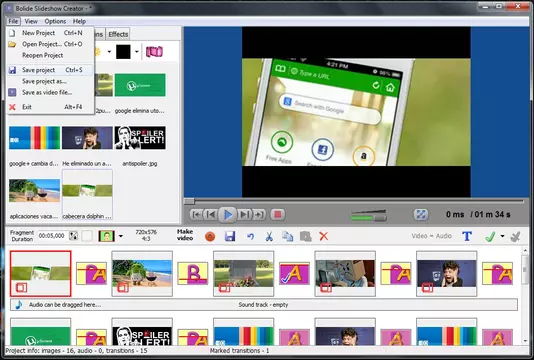Click the undo arrow icon
This screenshot has width=534, height=360.
(250, 236)
